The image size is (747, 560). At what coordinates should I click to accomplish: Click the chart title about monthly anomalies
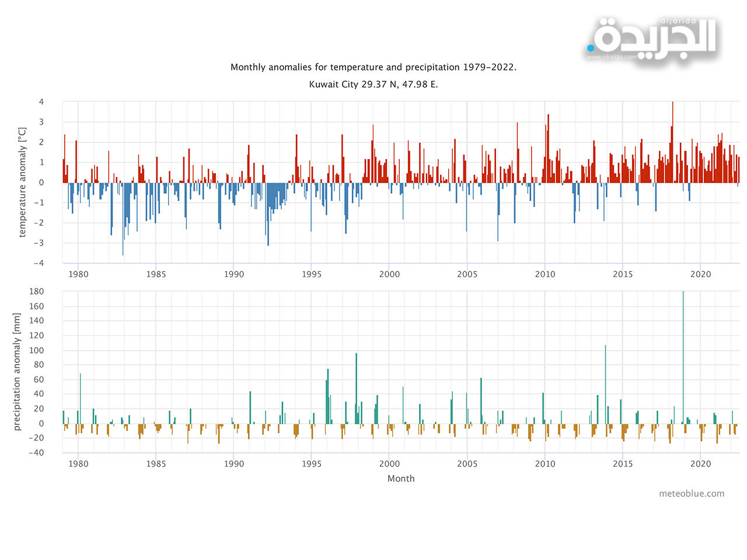point(373,67)
